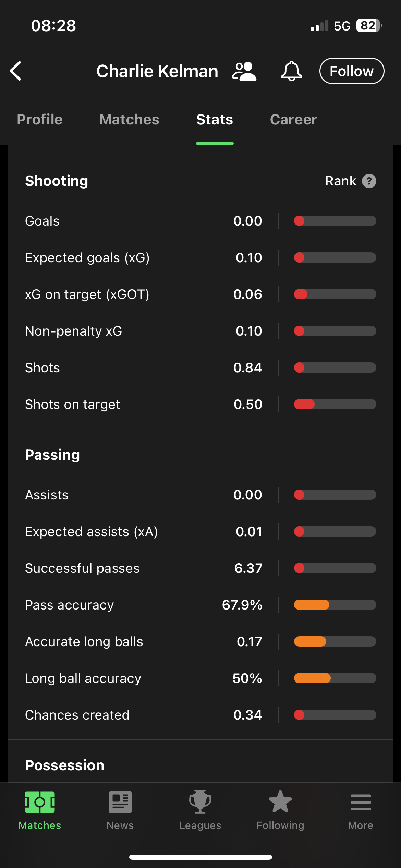This screenshot has width=401, height=868.
Task: Switch to the Profile tab
Action: (40, 120)
